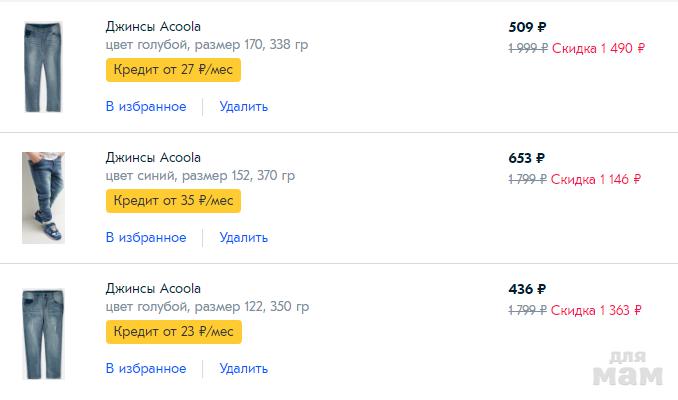The width and height of the screenshot is (678, 400).
Task: Click the для мам watermark logo
Action: [x=628, y=368]
